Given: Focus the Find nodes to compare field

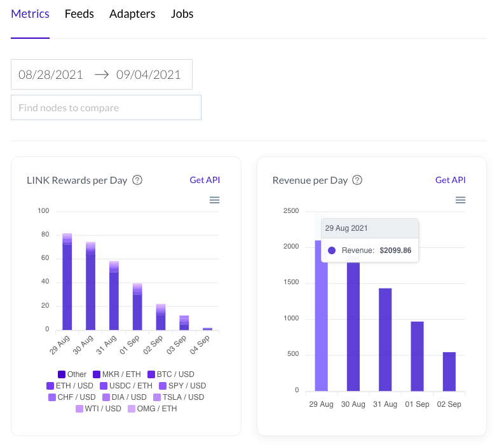Looking at the screenshot, I should (106, 107).
